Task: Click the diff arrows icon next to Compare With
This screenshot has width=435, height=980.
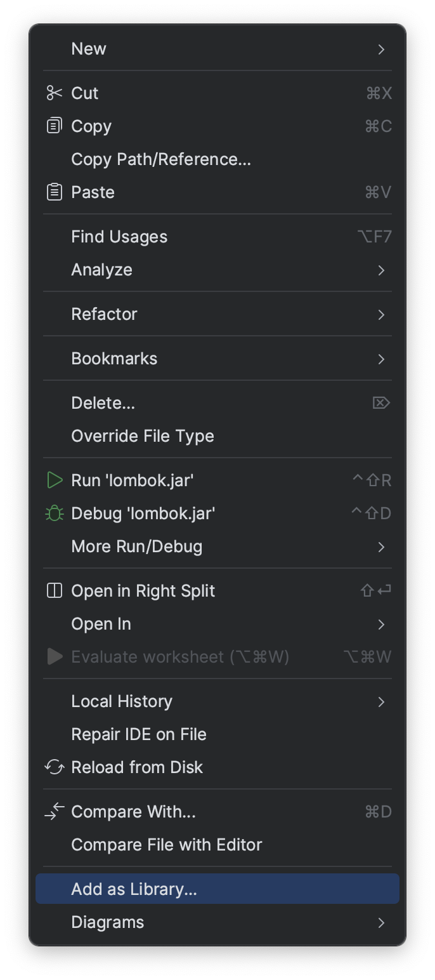Action: 54,811
